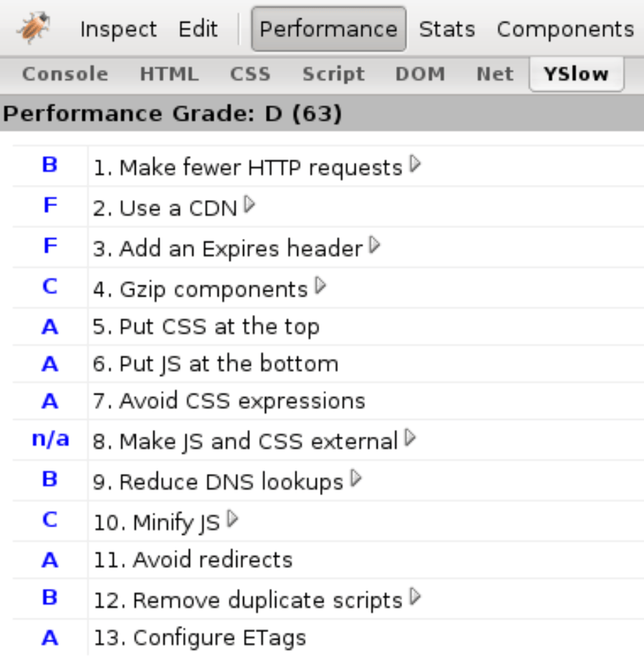Open the Components view
Image resolution: width=644 pixels, height=656 pixels.
(565, 29)
